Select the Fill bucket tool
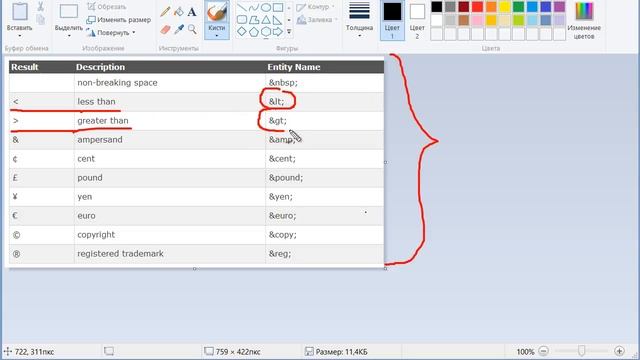640x360 pixels. pos(179,11)
